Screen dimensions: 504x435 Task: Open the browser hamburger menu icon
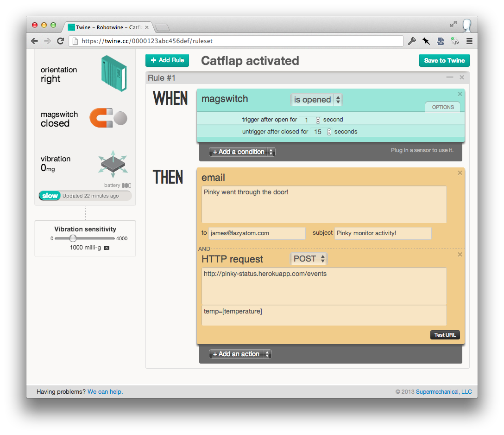469,41
